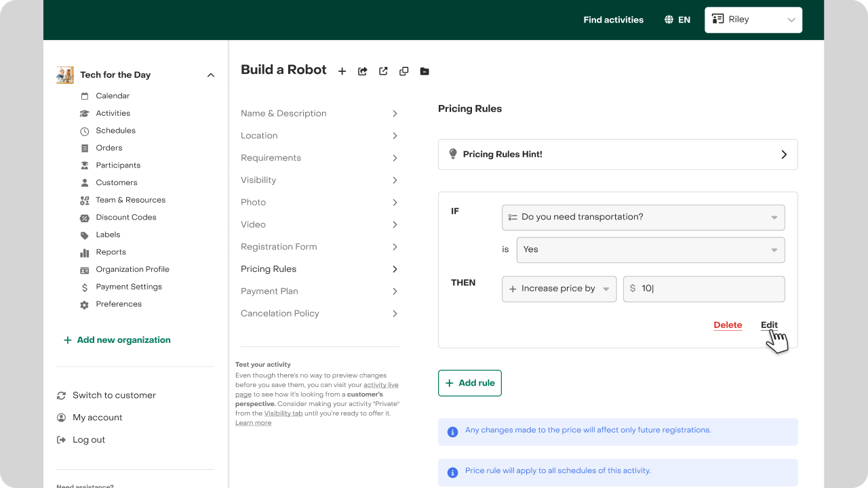Click the folder icon beside the title
868x488 pixels.
[x=425, y=71]
